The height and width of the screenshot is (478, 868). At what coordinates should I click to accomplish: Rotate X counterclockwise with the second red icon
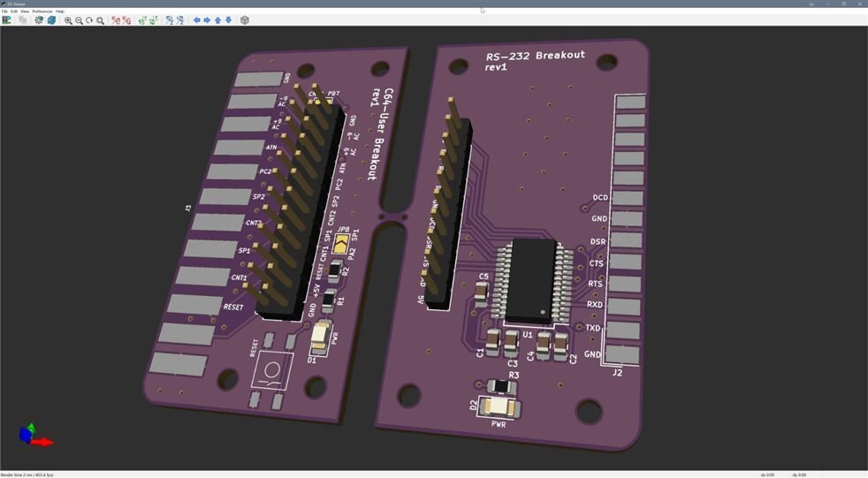point(126,20)
